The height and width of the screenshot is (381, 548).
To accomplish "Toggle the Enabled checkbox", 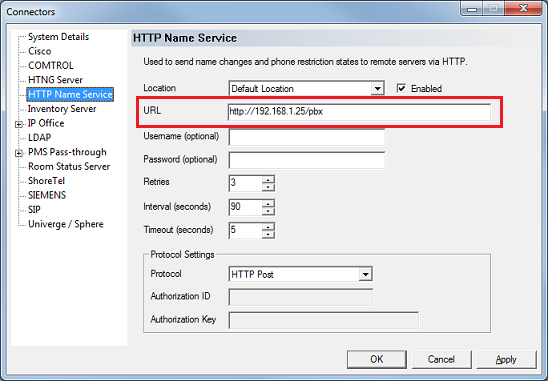I will click(402, 88).
